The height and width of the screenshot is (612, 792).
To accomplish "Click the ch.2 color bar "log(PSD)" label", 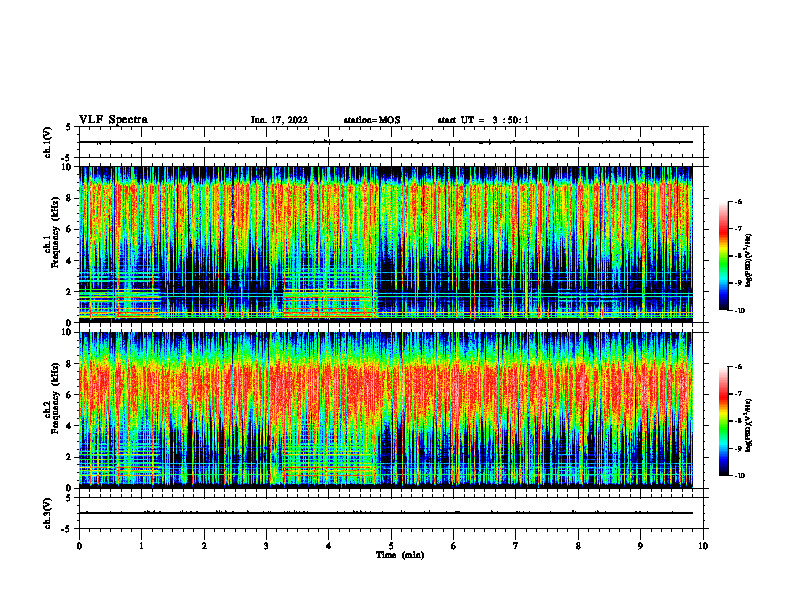I will pos(749,424).
